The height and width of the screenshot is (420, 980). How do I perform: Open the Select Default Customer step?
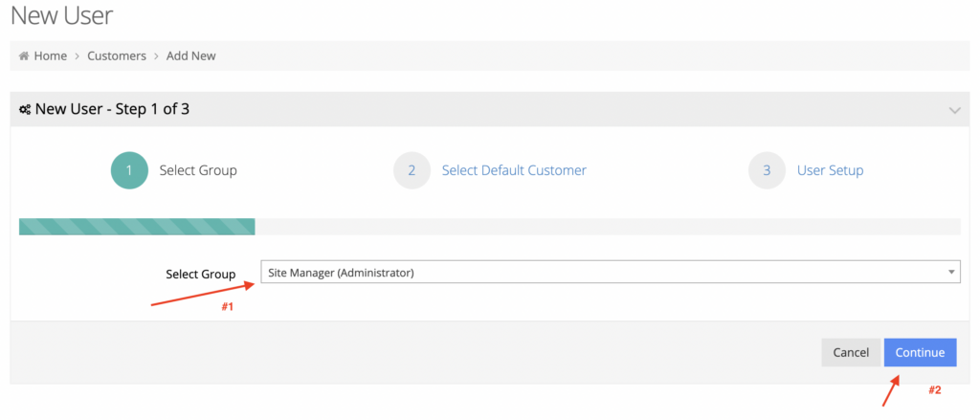click(514, 170)
